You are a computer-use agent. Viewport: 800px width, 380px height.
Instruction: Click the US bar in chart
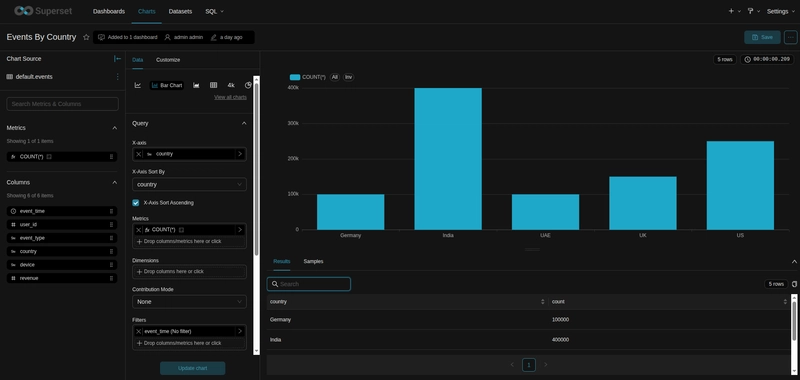click(740, 185)
